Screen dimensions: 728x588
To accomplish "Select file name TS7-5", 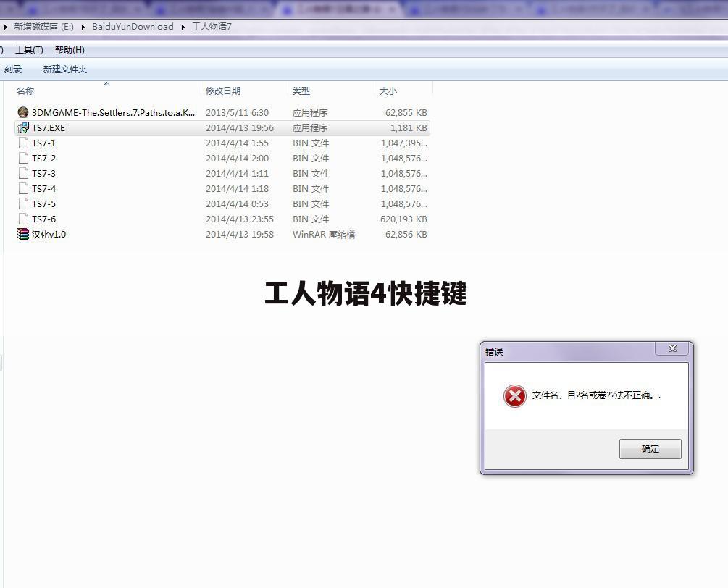I will coord(43,203).
